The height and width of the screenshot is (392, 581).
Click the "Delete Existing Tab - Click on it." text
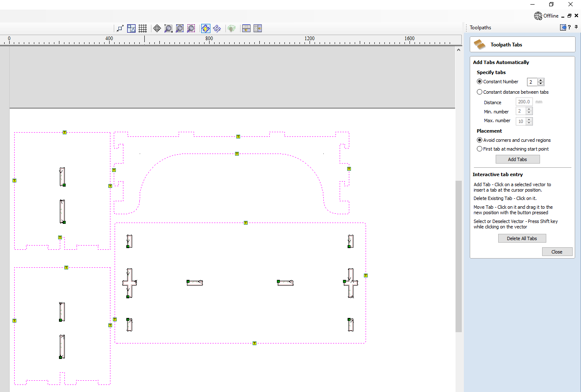click(x=505, y=198)
